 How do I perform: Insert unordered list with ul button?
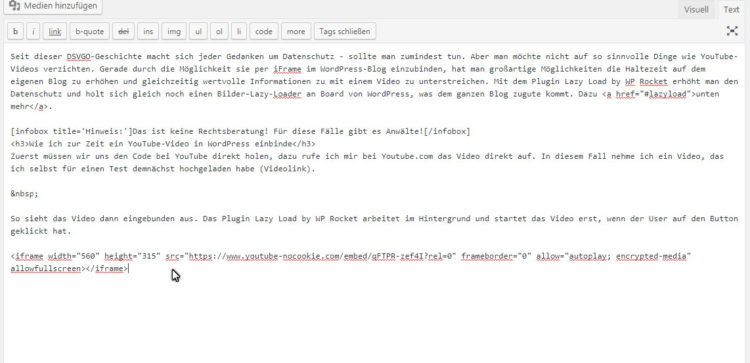click(198, 32)
